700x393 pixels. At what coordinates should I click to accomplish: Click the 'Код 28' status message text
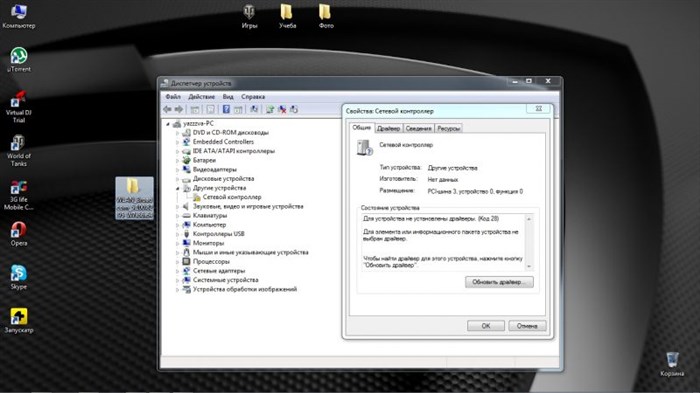(x=431, y=219)
